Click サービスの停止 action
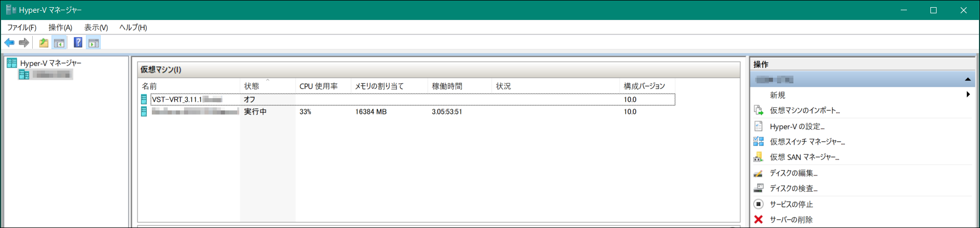 pos(791,204)
